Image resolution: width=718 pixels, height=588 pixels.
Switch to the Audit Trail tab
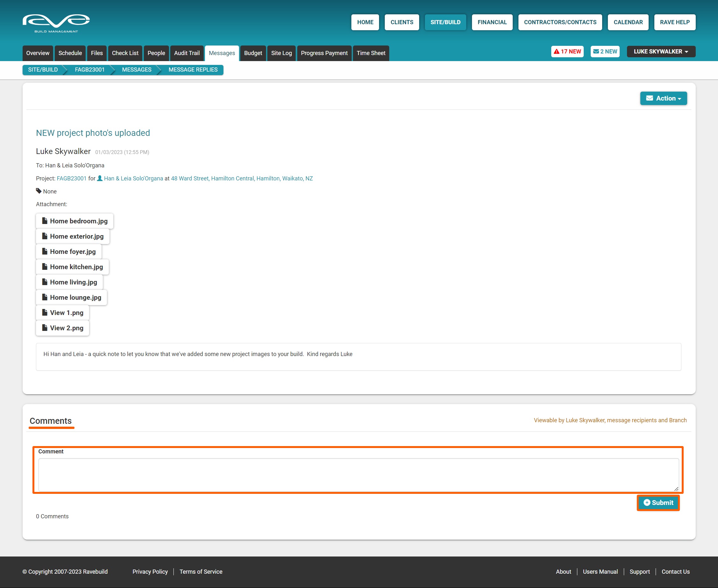[x=187, y=53]
